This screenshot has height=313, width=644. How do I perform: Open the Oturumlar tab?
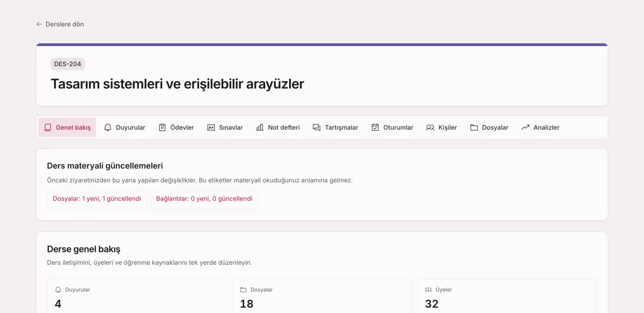pyautogui.click(x=392, y=128)
